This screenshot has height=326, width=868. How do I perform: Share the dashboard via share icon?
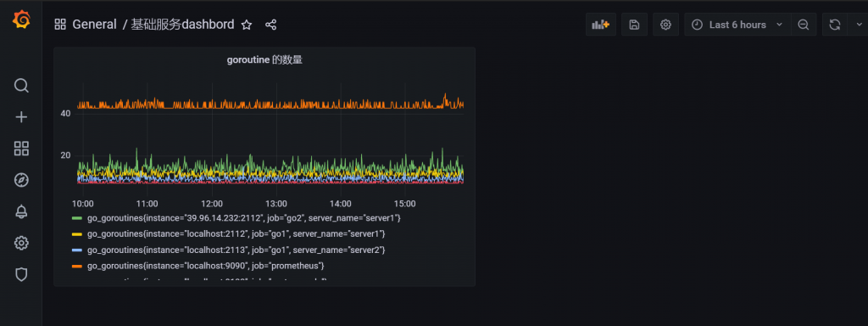270,25
